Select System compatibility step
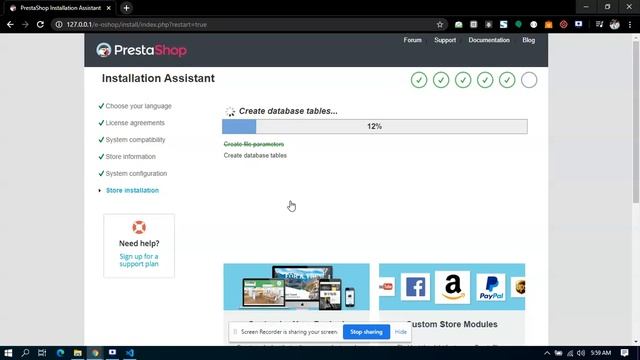 (x=136, y=140)
